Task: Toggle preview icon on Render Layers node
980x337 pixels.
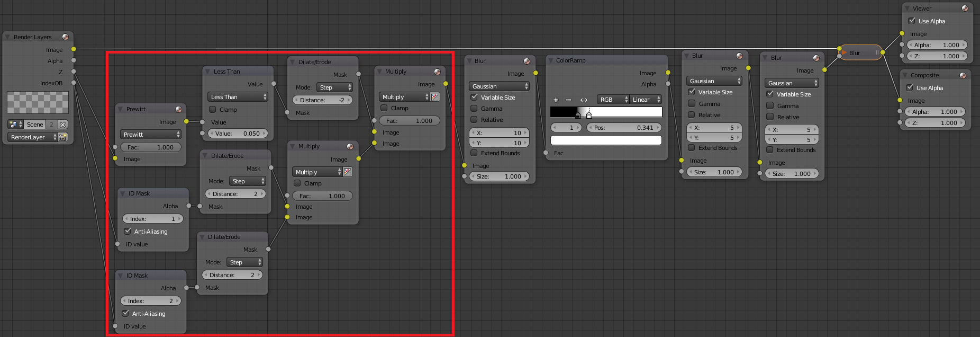Action: tap(65, 37)
